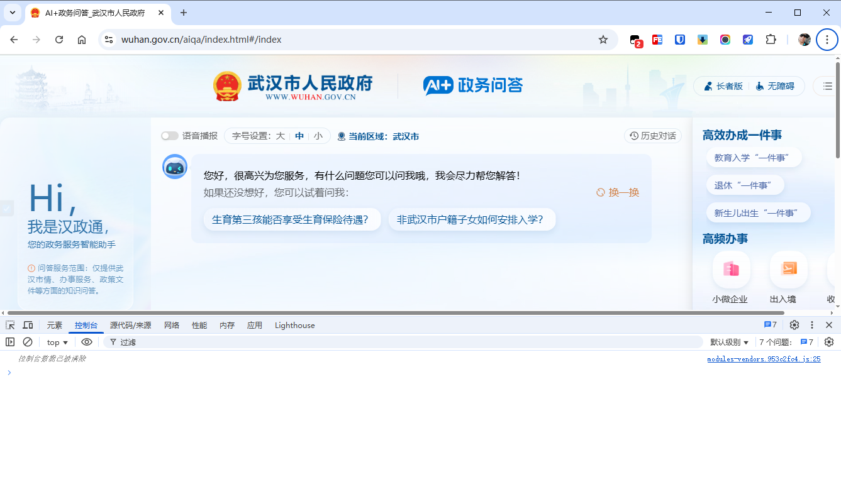
Task: Switch to the 网络 DevTools tab
Action: pos(171,325)
